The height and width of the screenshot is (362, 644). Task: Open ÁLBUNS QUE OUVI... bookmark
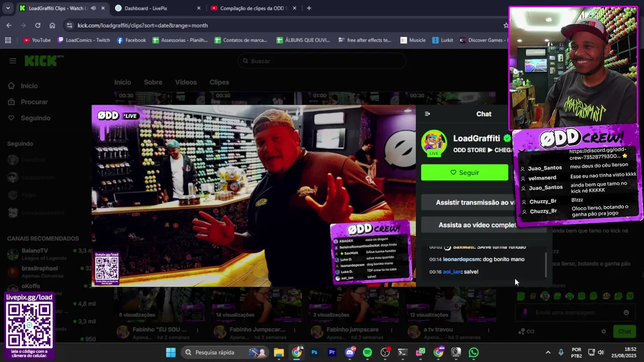coord(303,40)
